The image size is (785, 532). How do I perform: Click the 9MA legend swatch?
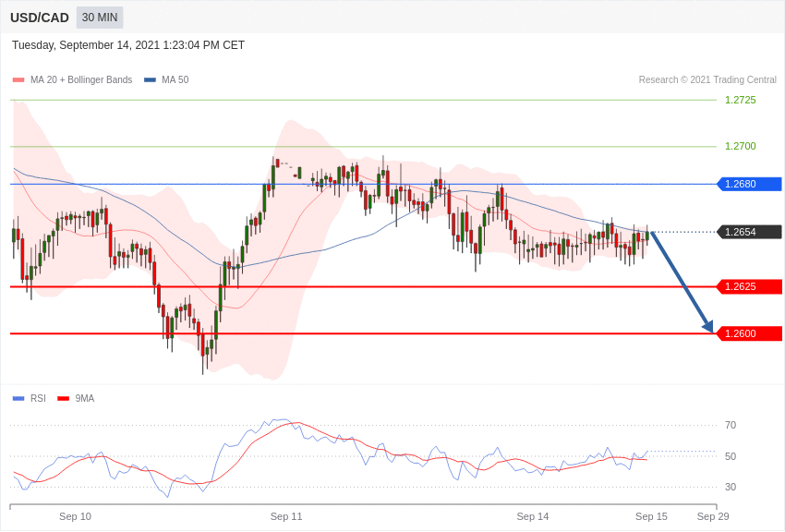[x=64, y=398]
